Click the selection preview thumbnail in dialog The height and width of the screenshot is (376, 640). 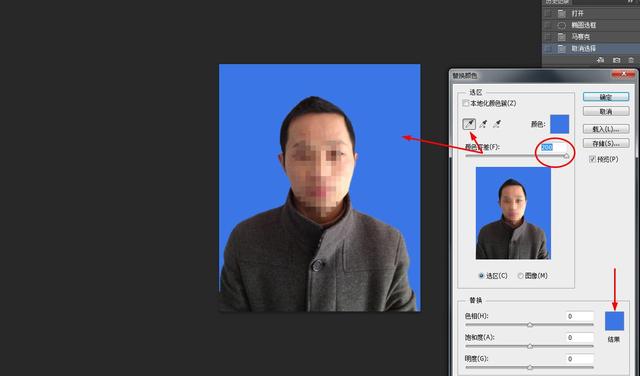513,213
